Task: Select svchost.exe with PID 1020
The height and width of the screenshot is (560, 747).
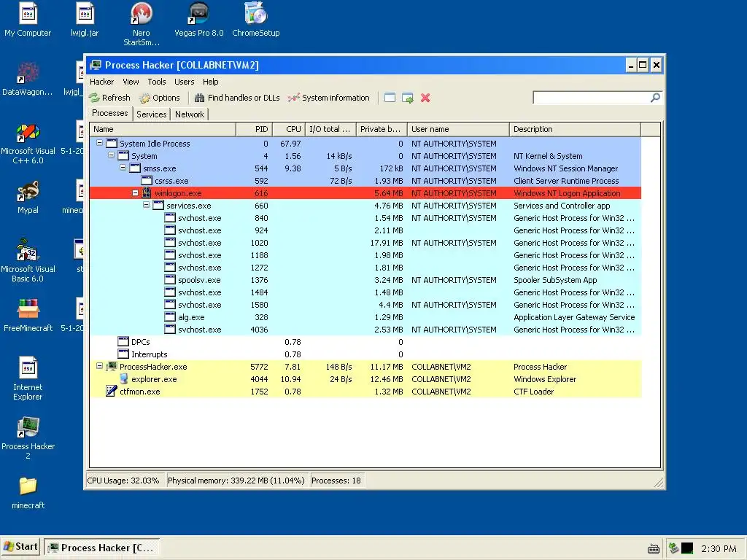Action: tap(365, 243)
